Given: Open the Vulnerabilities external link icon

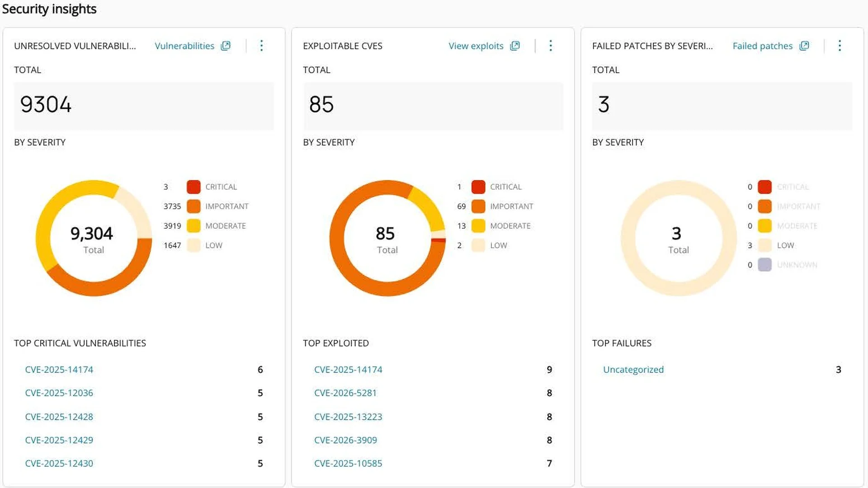Looking at the screenshot, I should (x=226, y=46).
